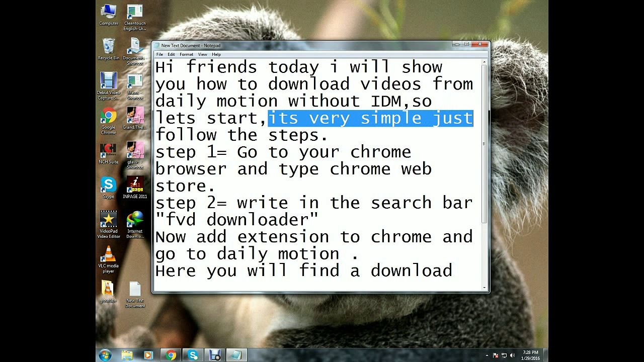Image resolution: width=644 pixels, height=362 pixels.
Task: Open the View menu
Action: tap(202, 54)
